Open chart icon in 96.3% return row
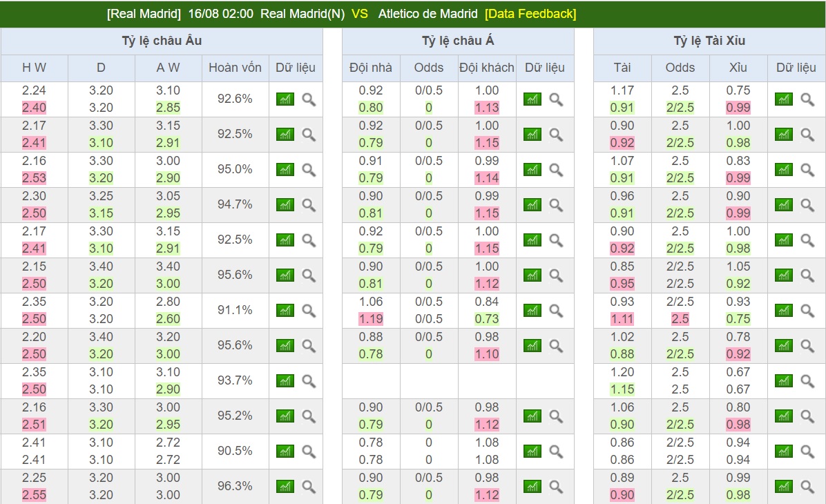This screenshot has height=504, width=826. (285, 487)
